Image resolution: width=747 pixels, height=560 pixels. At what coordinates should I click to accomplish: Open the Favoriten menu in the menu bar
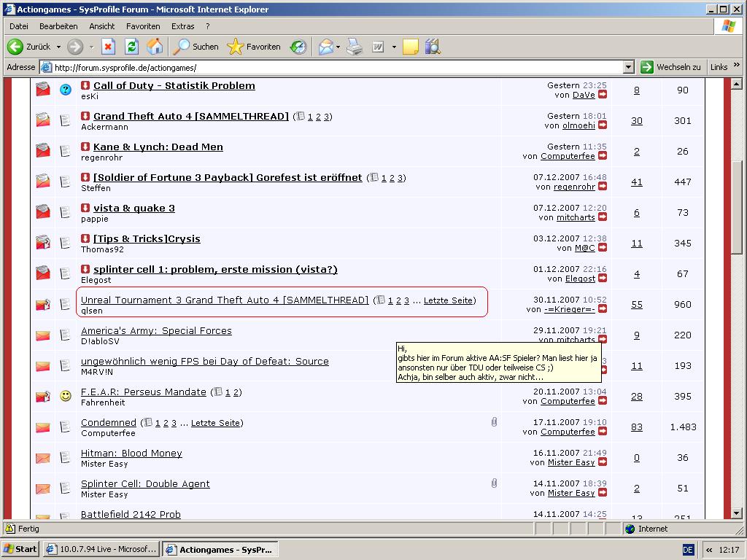143,26
